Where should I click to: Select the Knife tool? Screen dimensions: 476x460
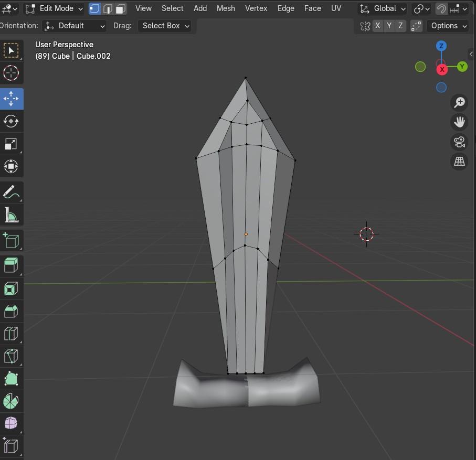click(11, 356)
